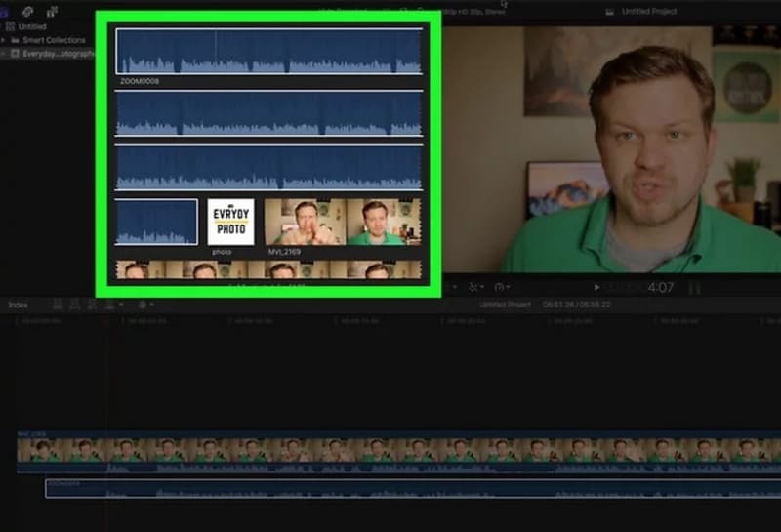Open the titles and generators sidebar icon
Viewport: 781px width, 532px height.
[x=53, y=11]
